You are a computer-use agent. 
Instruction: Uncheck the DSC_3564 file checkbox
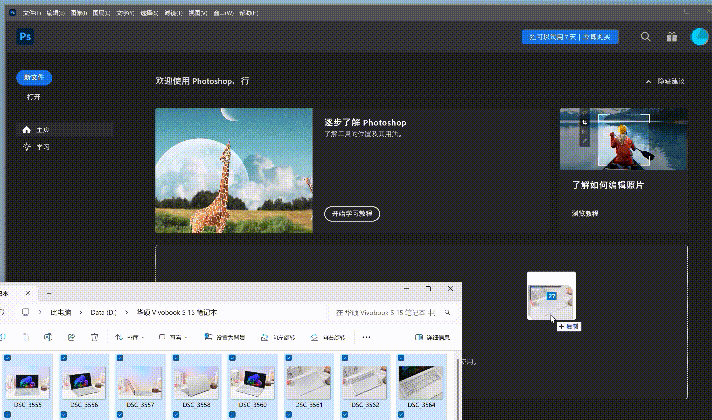point(401,358)
